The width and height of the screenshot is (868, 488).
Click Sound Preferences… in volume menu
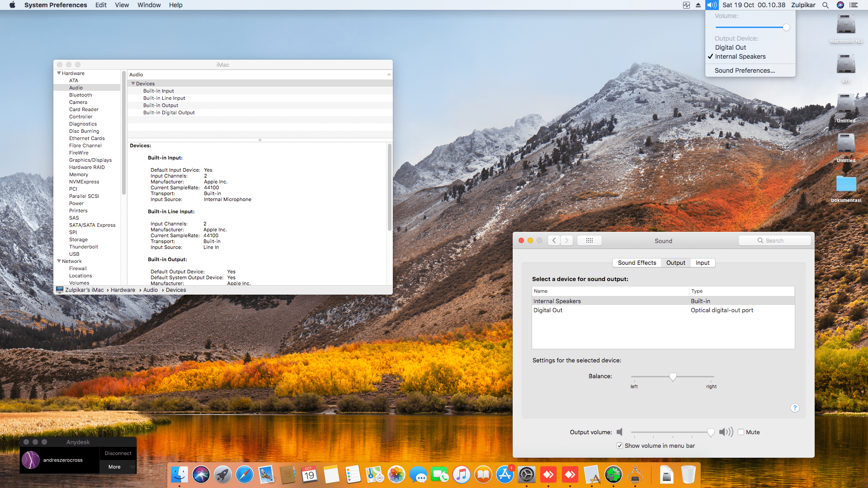pyautogui.click(x=745, y=70)
